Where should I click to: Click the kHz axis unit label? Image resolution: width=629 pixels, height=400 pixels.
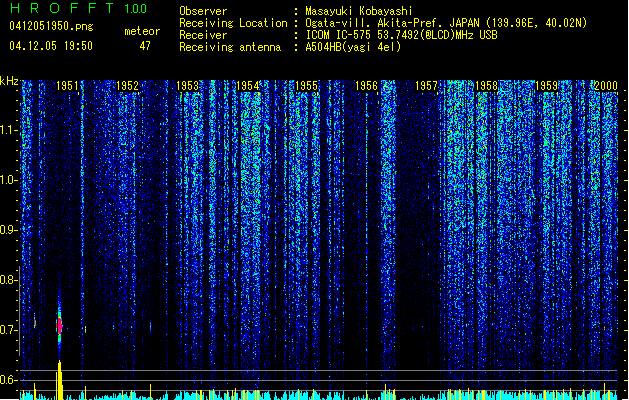(x=9, y=81)
